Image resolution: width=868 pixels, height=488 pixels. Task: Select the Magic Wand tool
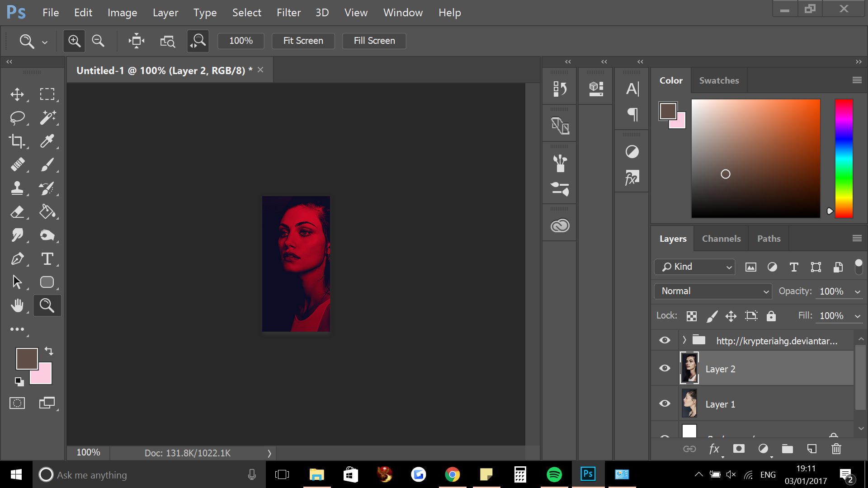point(47,117)
